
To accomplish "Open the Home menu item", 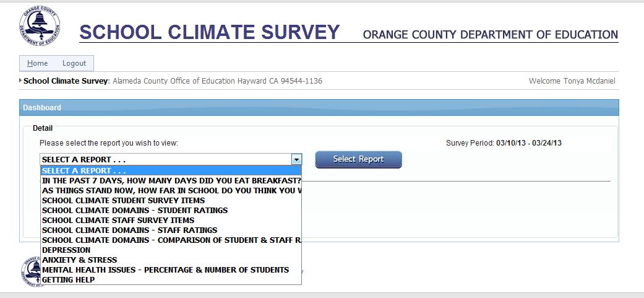I will pos(37,63).
